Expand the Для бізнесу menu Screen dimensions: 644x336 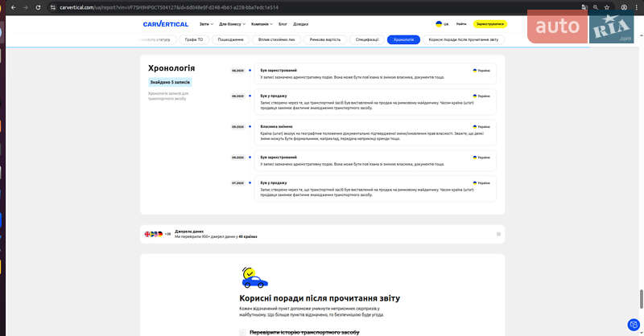[232, 25]
